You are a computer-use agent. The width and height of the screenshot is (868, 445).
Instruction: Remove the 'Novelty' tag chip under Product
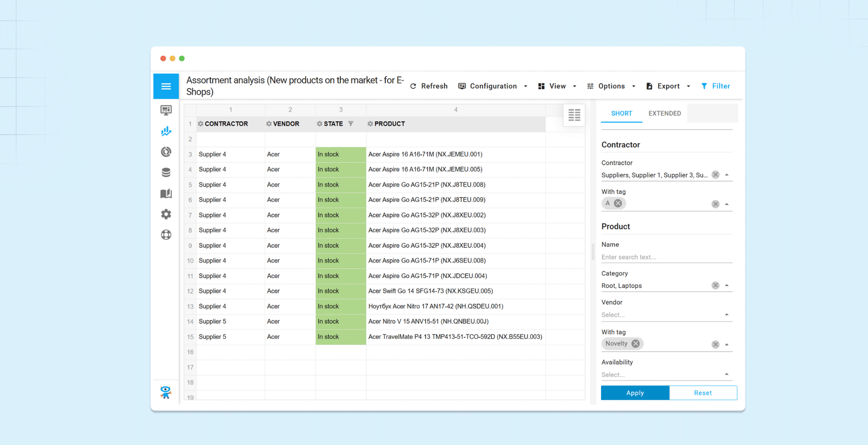click(635, 343)
